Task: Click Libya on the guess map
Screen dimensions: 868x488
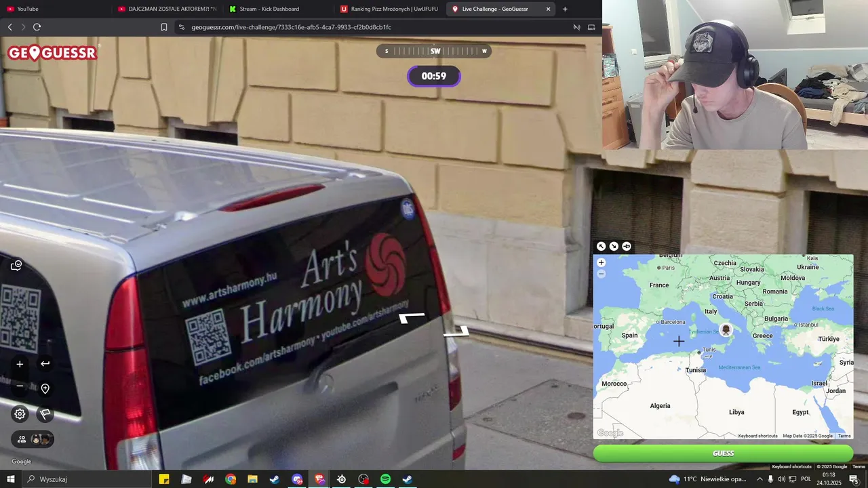Action: (x=736, y=412)
